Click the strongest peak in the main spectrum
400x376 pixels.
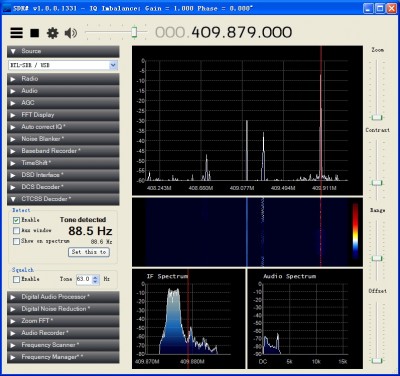click(x=321, y=127)
